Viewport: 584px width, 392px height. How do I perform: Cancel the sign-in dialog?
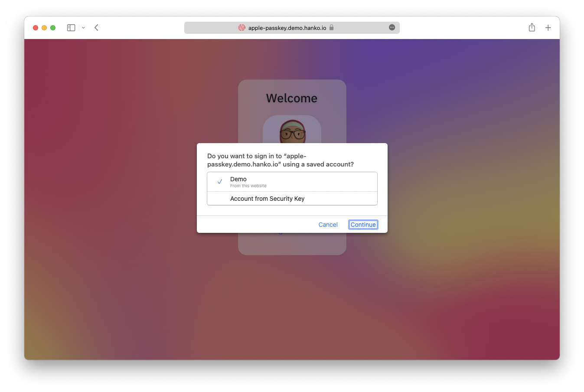point(328,225)
